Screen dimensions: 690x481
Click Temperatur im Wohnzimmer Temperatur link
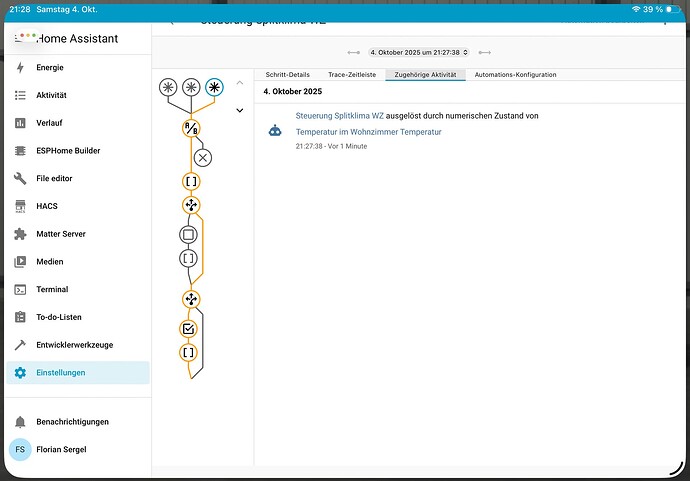pos(368,131)
